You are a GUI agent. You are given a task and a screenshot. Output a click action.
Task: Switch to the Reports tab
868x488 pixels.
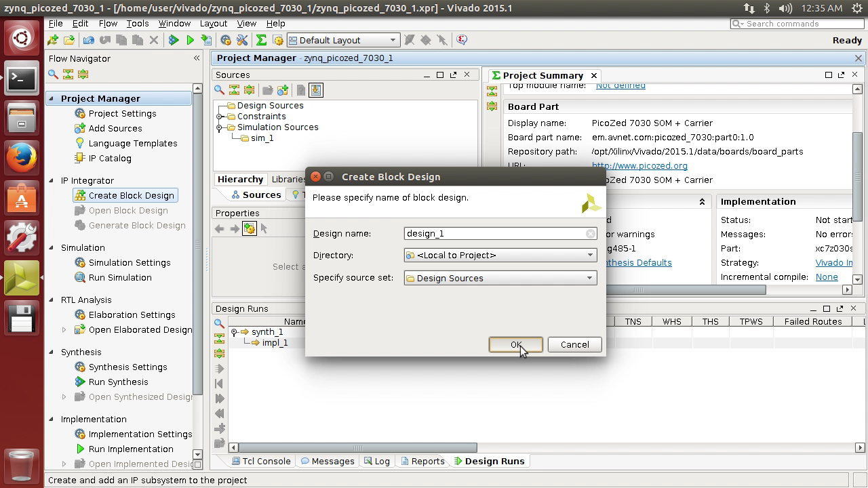pyautogui.click(x=422, y=461)
